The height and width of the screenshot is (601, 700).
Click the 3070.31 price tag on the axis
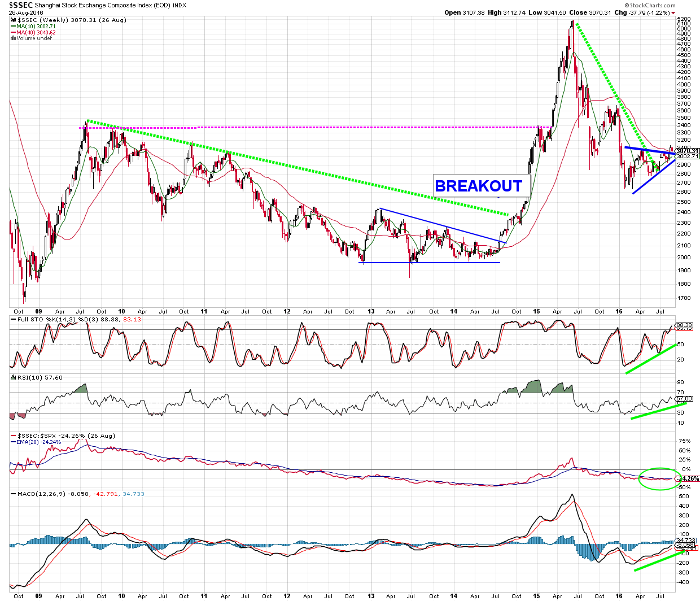pos(688,151)
